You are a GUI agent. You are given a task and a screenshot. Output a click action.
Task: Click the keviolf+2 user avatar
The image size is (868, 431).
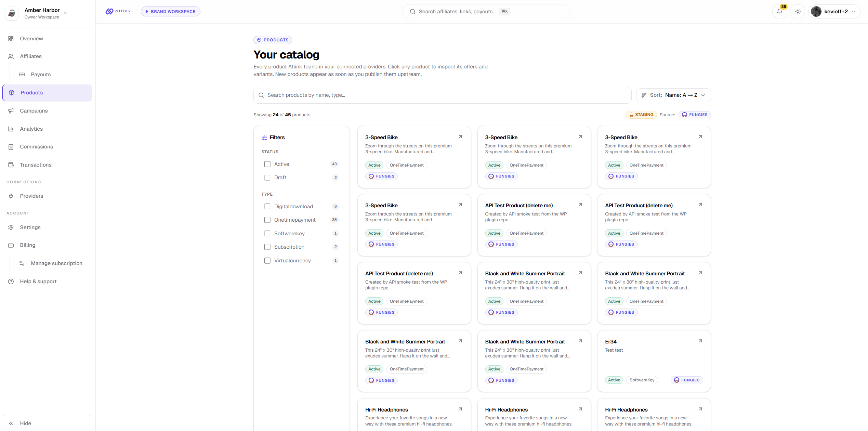click(x=816, y=12)
